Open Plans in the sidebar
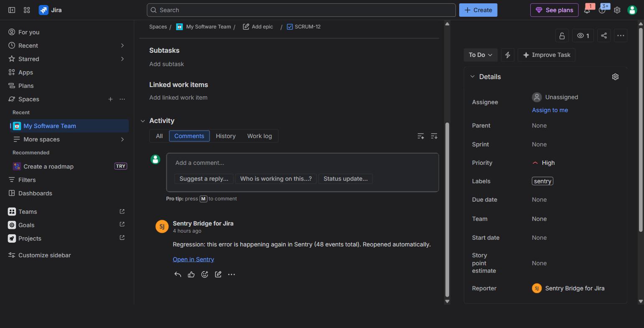644x328 pixels. coord(69,86)
